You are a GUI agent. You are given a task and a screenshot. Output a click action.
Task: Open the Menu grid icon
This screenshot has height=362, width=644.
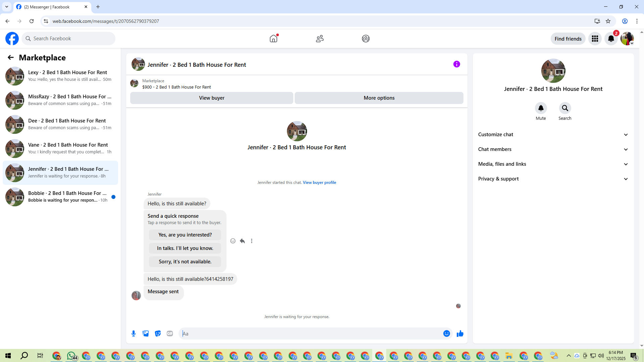[x=595, y=39]
